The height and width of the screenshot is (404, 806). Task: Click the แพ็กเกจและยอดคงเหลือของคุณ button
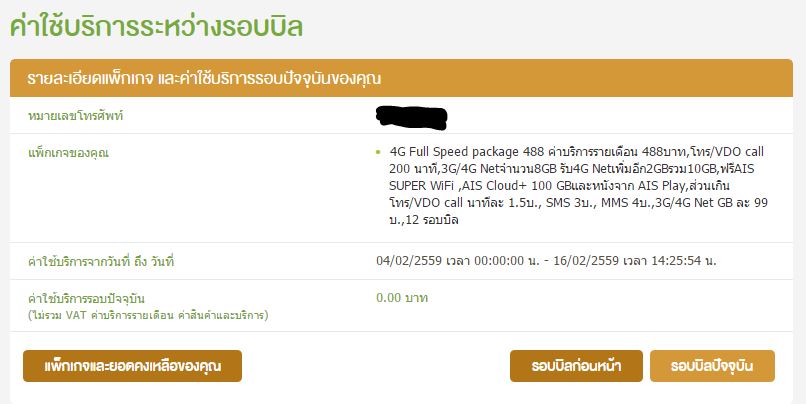[x=132, y=366]
